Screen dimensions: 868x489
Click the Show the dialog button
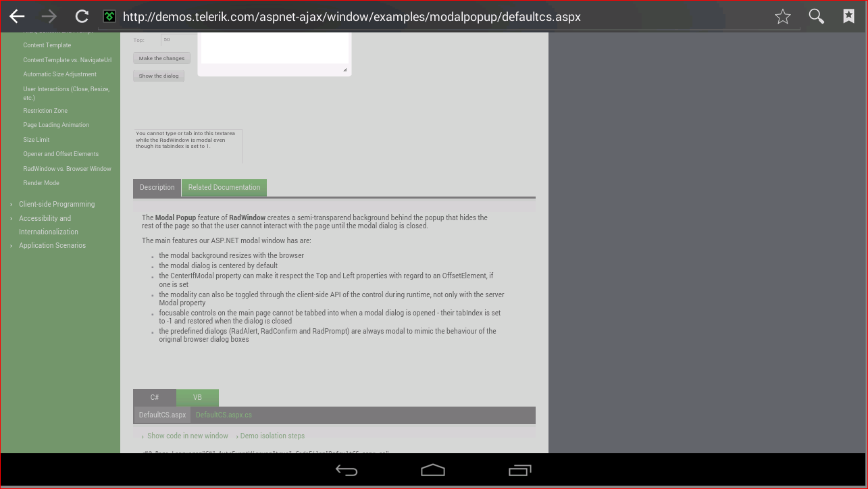[159, 76]
